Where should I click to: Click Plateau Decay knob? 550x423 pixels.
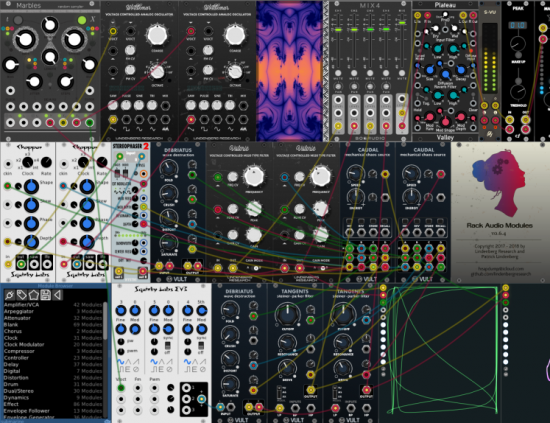[461, 70]
